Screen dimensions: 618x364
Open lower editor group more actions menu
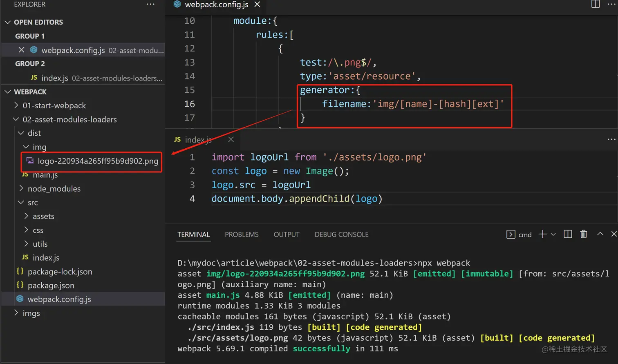click(x=611, y=139)
